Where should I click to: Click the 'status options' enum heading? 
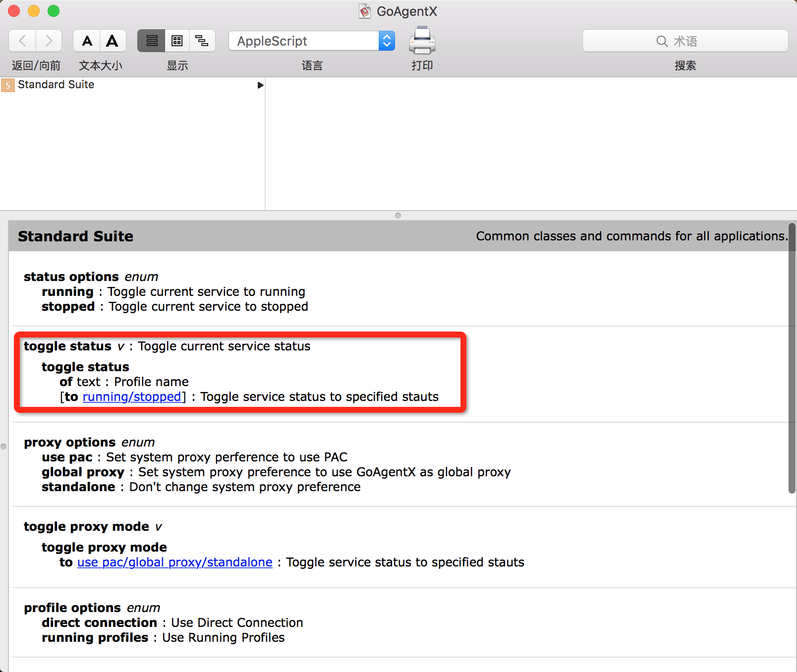[x=71, y=277]
